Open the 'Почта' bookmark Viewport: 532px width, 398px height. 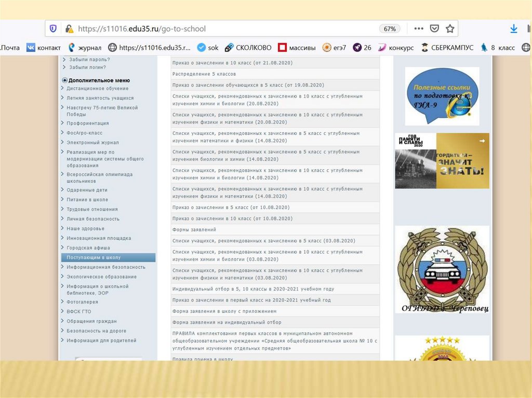[x=10, y=48]
